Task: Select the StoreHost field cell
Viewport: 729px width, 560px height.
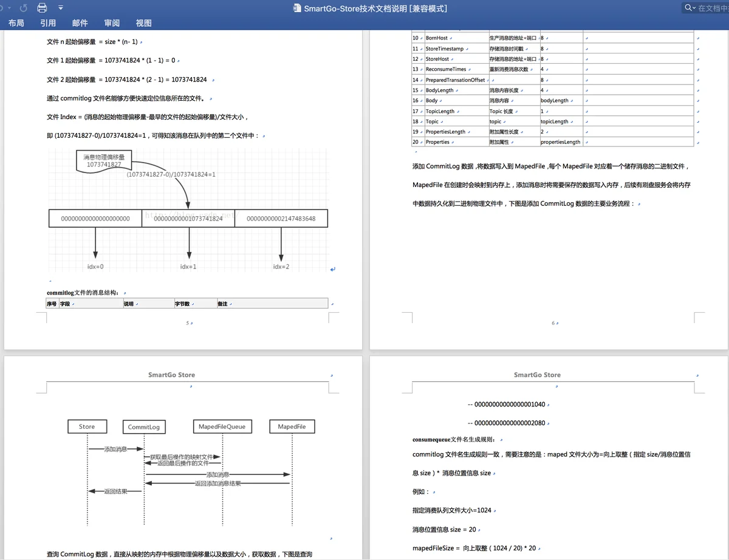Action: (456, 59)
